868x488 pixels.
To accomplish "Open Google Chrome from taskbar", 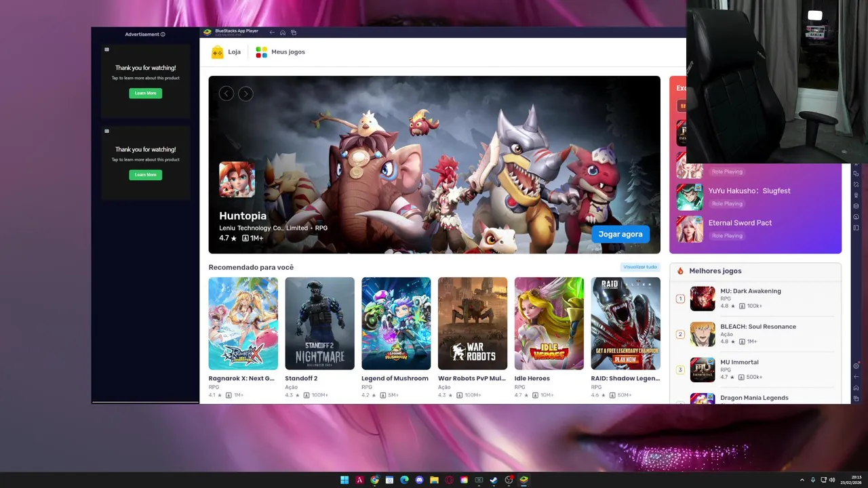I will click(x=374, y=480).
